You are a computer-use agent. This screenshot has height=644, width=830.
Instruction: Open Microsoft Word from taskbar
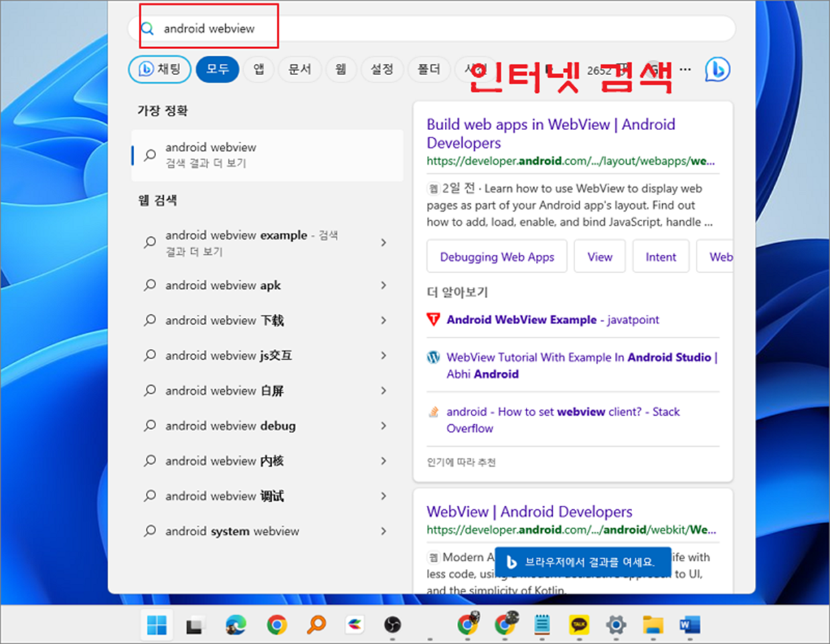[x=690, y=625]
